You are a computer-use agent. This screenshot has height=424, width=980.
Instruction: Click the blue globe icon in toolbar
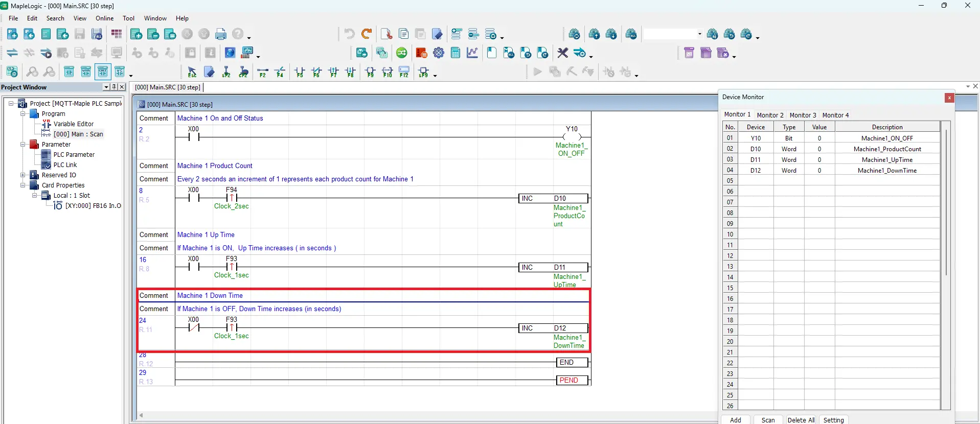pos(230,53)
